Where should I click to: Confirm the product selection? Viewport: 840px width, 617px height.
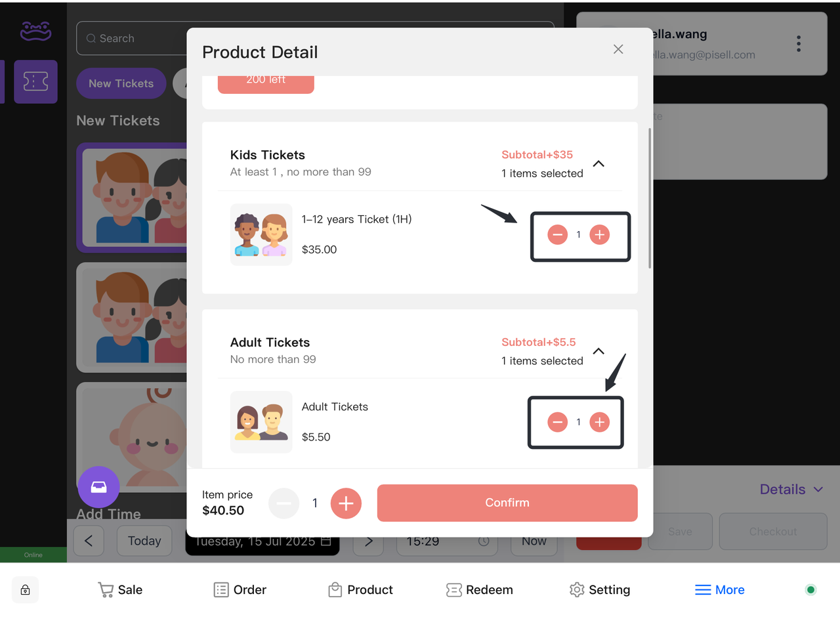[x=507, y=503]
